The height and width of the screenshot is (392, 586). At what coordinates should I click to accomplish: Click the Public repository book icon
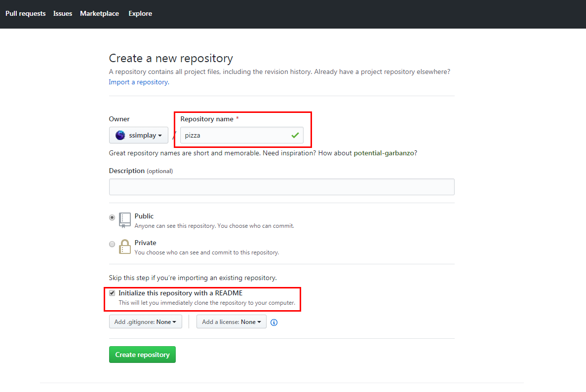click(x=125, y=220)
